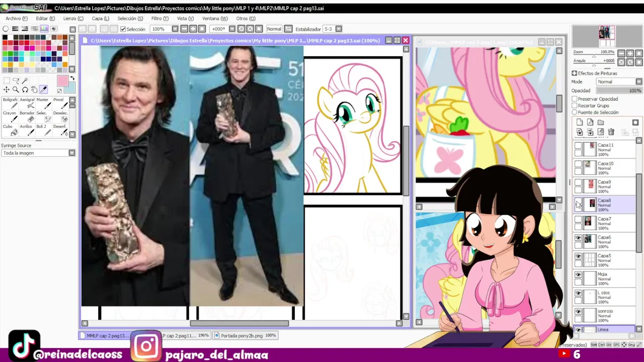Open the Filtro menu

click(159, 19)
